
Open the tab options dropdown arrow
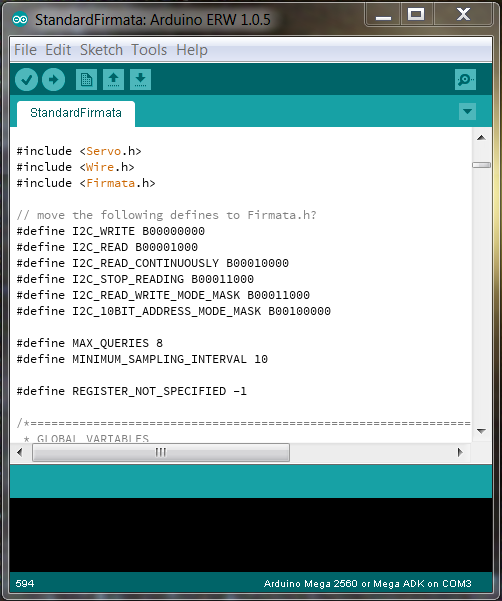click(x=467, y=112)
